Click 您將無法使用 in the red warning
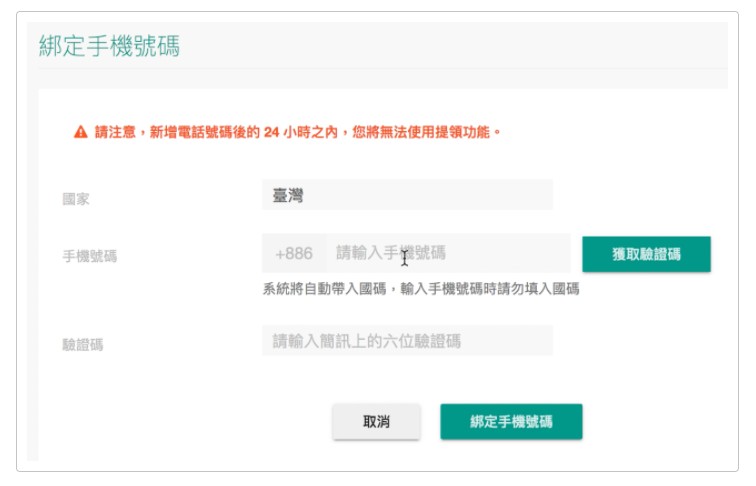This screenshot has width=756, height=486. coord(393,132)
